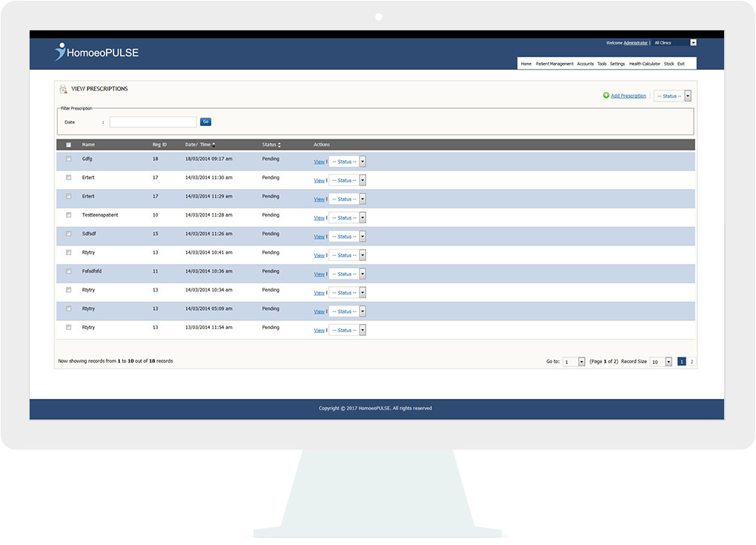Click the Add Prescription link

point(629,96)
